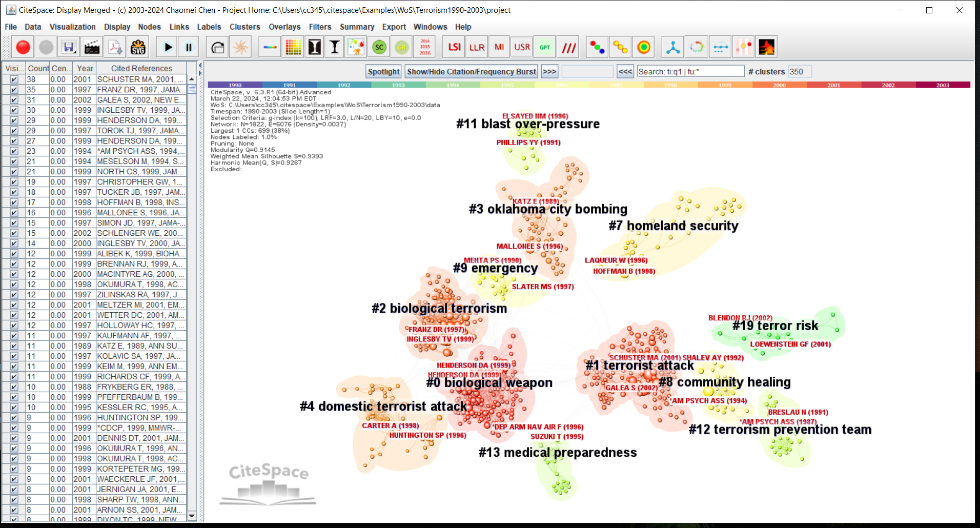Viewport: 980px width, 528px height.
Task: Click the left panel collapse arrow divider
Action: pyautogui.click(x=200, y=66)
